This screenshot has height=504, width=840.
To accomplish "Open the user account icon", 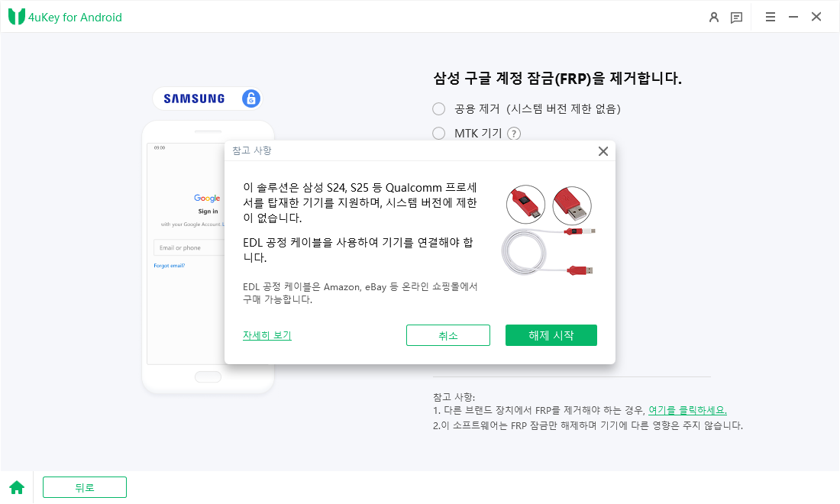I will (713, 17).
